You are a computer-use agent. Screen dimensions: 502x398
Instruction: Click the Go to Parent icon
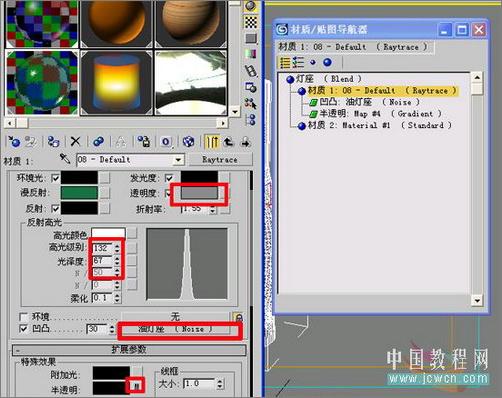pos(228,142)
